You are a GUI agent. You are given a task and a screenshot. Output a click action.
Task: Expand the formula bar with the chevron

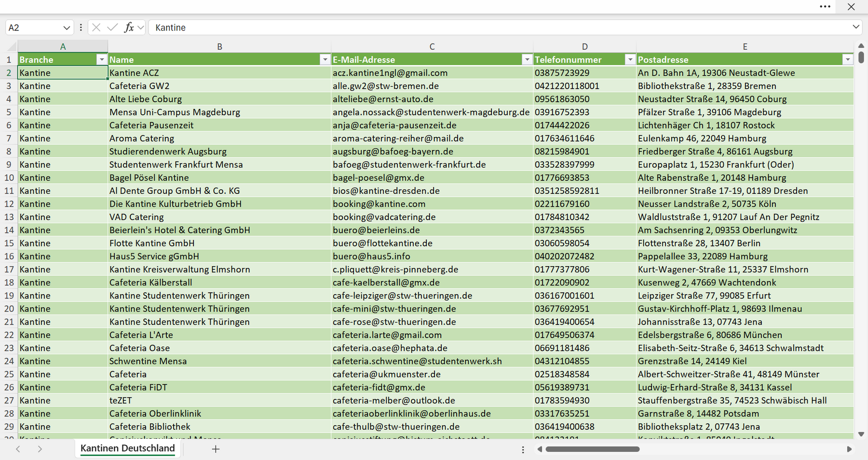856,27
